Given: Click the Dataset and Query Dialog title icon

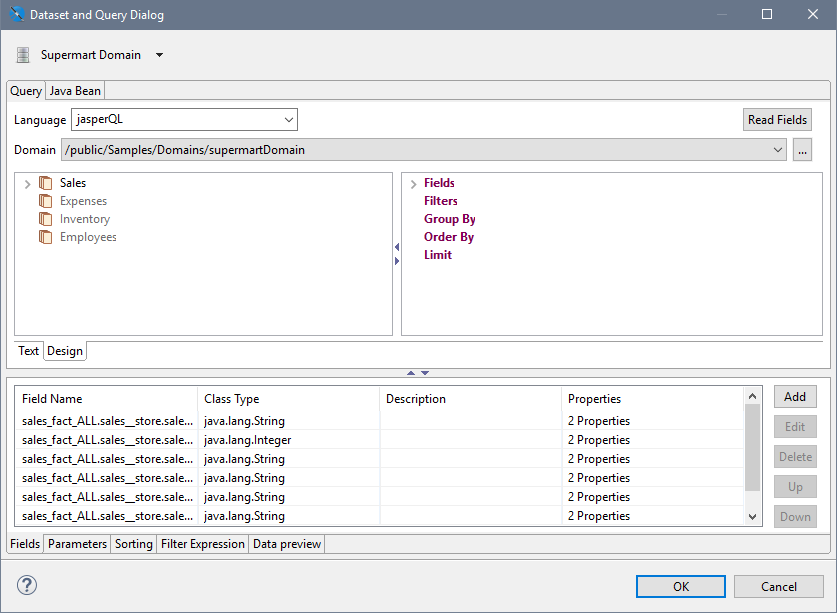Looking at the screenshot, I should 17,14.
